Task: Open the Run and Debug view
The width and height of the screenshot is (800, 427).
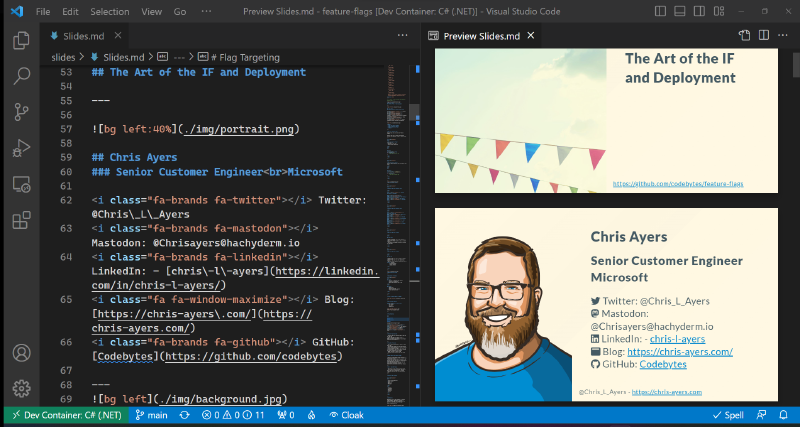Action: (21, 149)
